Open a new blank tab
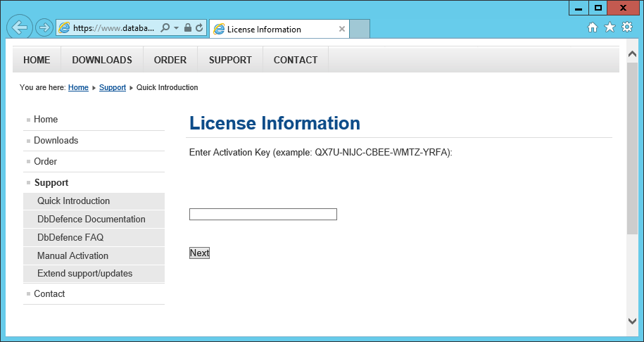The width and height of the screenshot is (644, 342). (360, 29)
